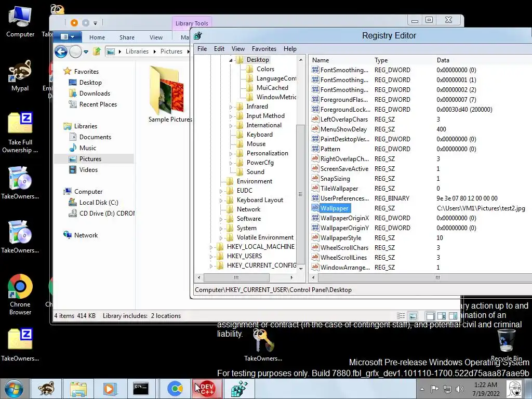Open File Explorer from the taskbar

click(78, 389)
